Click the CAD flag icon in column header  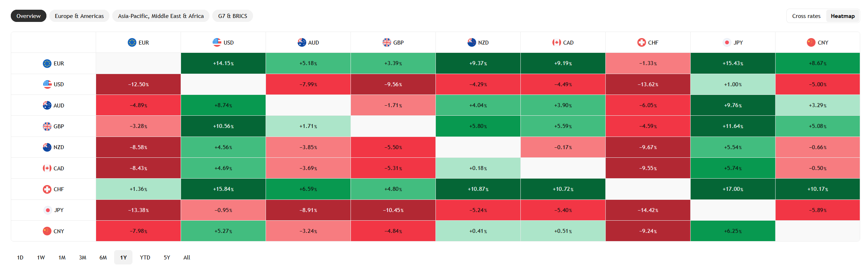pyautogui.click(x=557, y=42)
